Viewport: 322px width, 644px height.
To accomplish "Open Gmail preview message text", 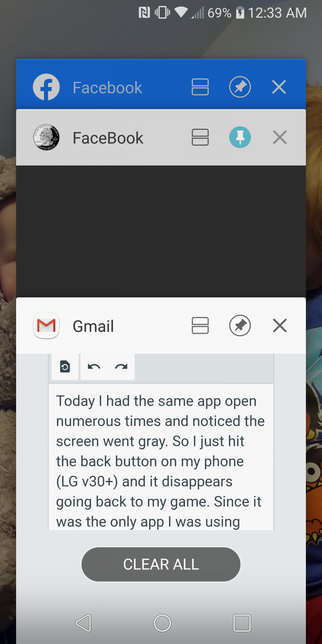I will tap(160, 461).
